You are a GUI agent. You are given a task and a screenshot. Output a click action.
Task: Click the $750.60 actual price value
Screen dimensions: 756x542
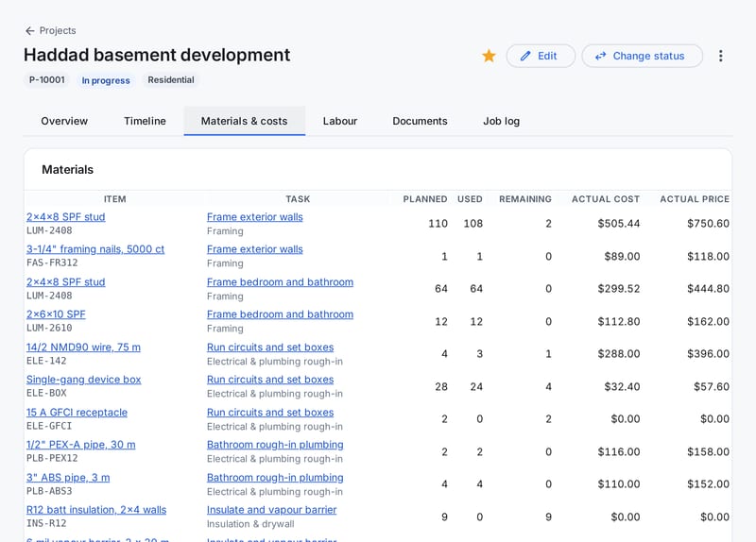(x=708, y=224)
